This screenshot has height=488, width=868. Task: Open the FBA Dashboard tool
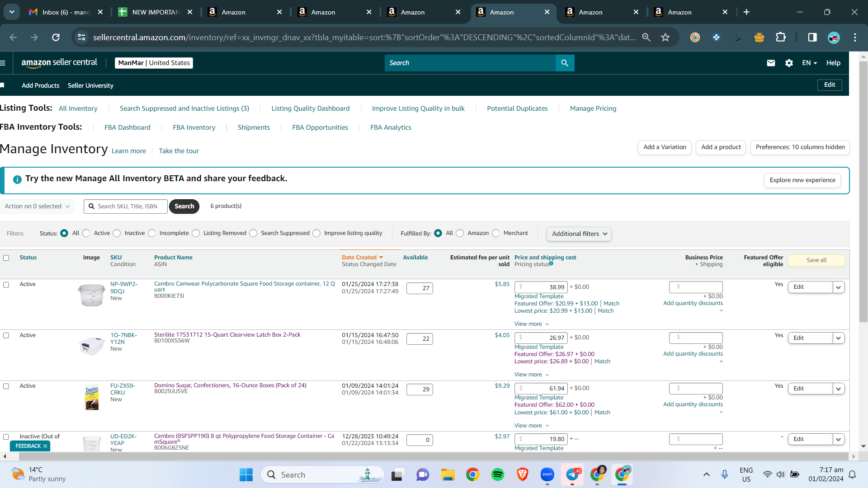coord(127,127)
